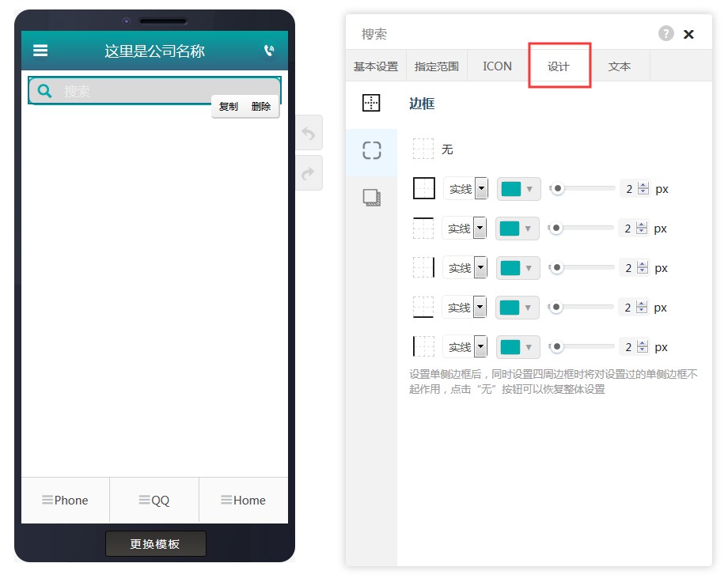Select the margin/spacing sidebar icon
The width and height of the screenshot is (728, 582).
[371, 103]
